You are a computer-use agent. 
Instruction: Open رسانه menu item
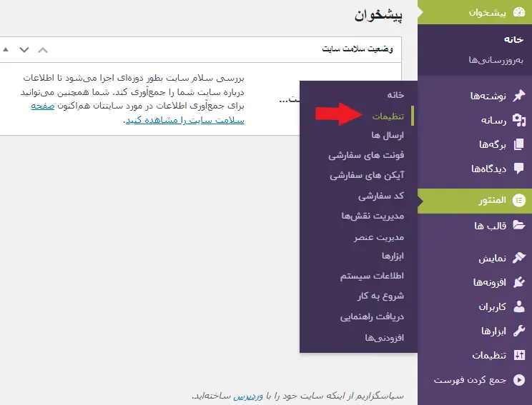coord(475,120)
